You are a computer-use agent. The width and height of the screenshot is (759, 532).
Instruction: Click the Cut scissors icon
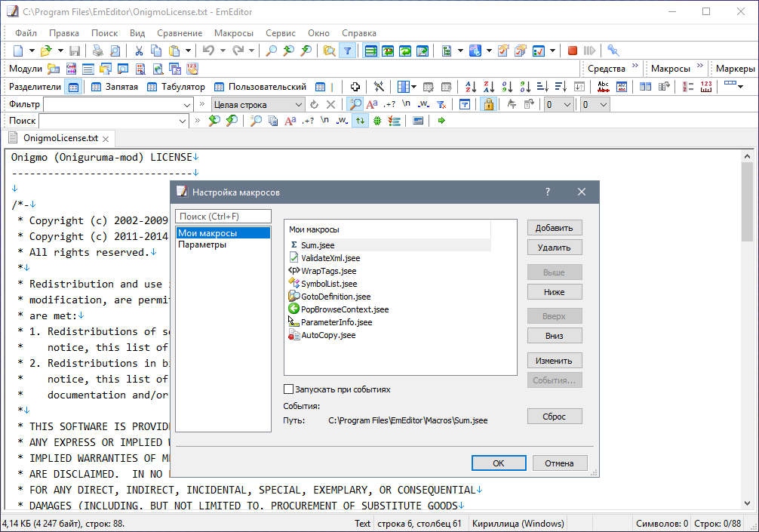click(x=139, y=51)
